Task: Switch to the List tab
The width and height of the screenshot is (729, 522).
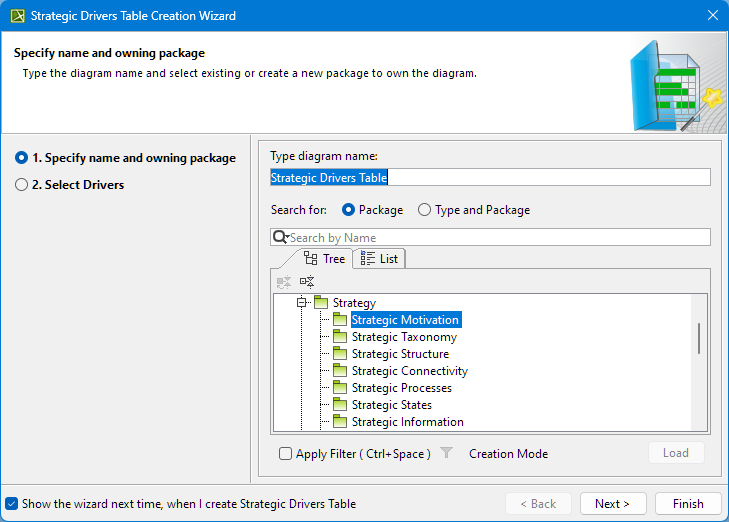Action: (x=379, y=258)
